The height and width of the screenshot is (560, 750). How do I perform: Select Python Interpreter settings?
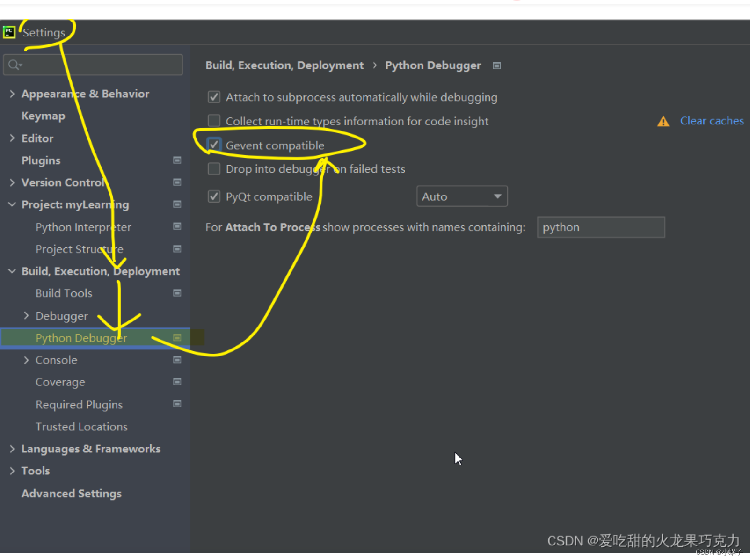tap(83, 227)
